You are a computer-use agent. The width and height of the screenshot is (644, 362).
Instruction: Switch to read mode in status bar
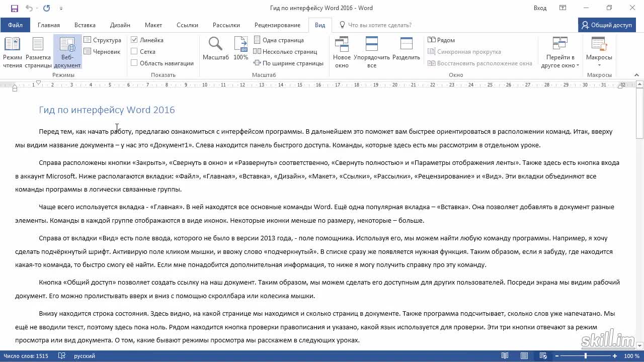[505, 356]
